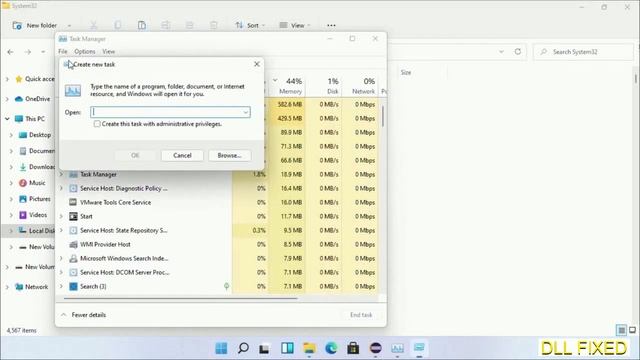640x360 pixels.
Task: Click the greyed OK button in Create new task
Action: pyautogui.click(x=135, y=155)
